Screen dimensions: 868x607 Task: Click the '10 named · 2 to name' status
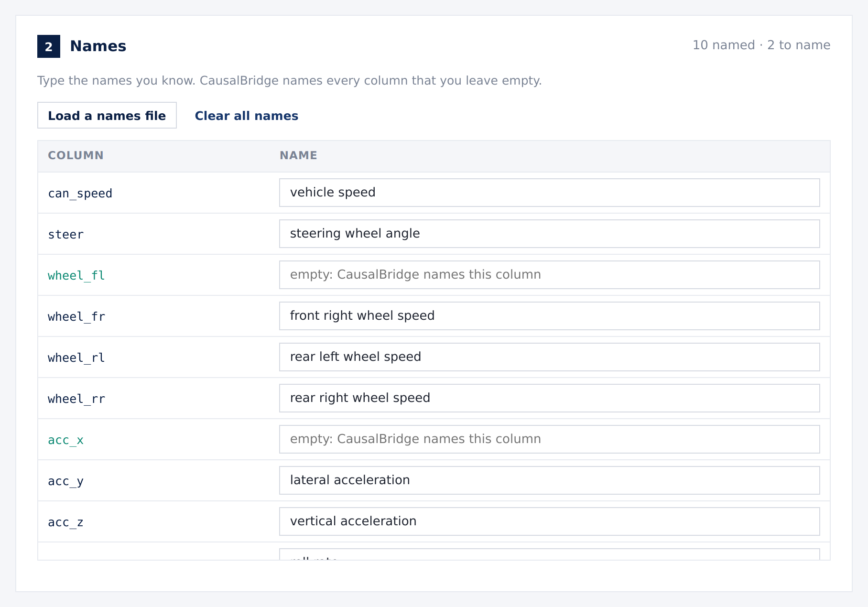(761, 45)
